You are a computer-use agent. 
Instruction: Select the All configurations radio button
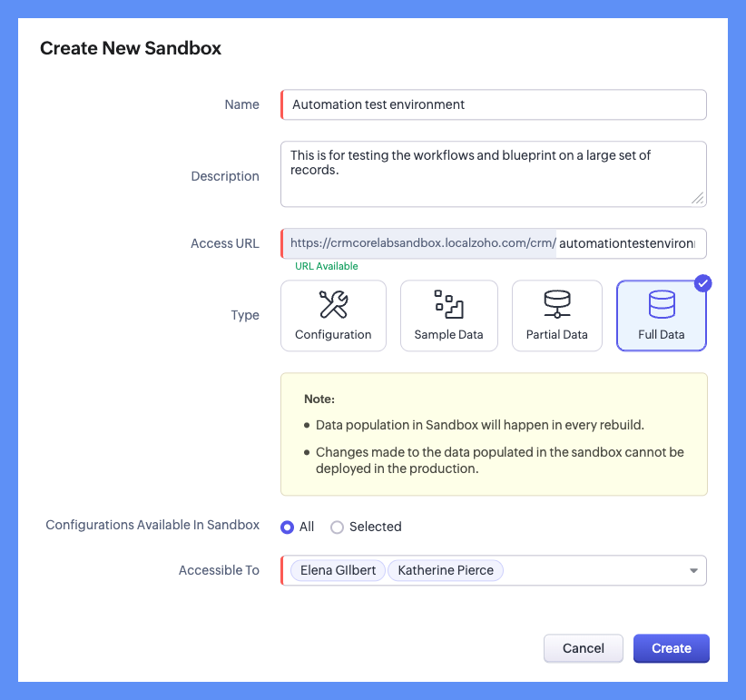coord(288,527)
